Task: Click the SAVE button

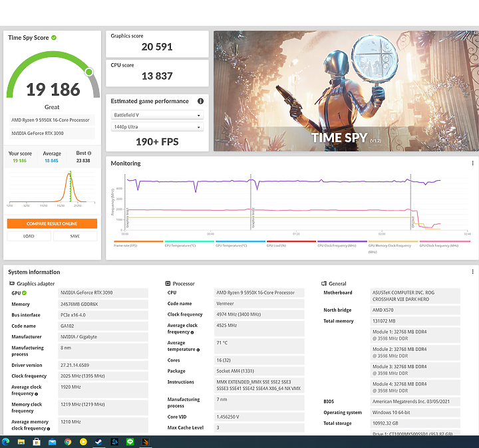Action: tap(75, 236)
